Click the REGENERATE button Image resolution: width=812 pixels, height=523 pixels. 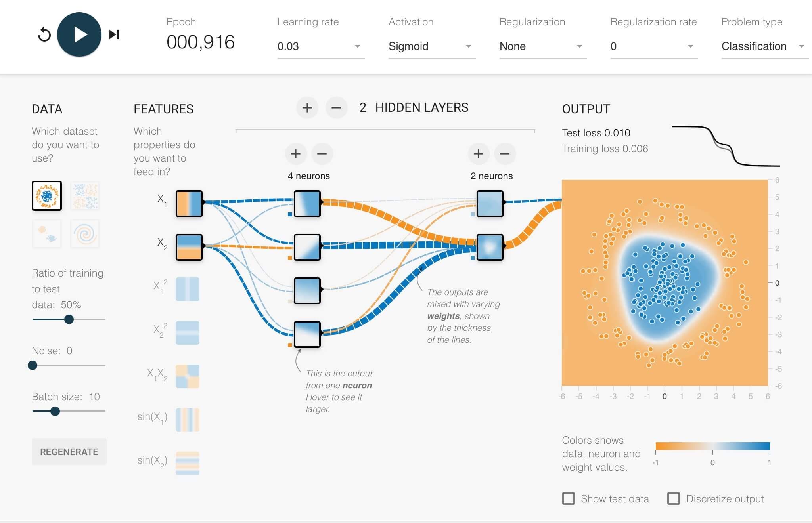pos(69,452)
